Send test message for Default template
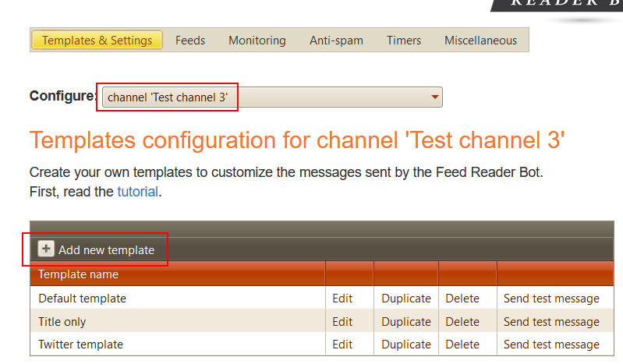Viewport: 623px width, 364px height. click(551, 299)
